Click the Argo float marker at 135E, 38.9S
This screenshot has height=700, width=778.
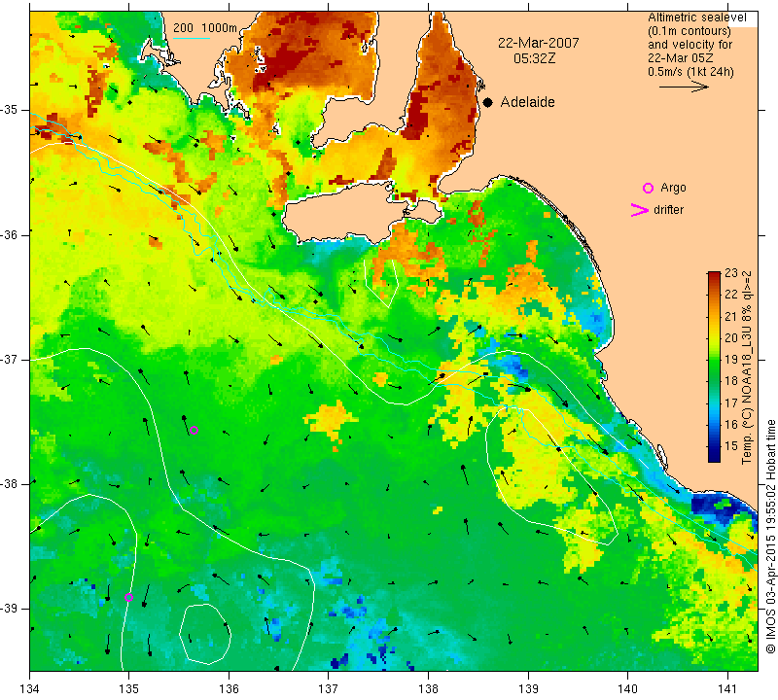[128, 597]
